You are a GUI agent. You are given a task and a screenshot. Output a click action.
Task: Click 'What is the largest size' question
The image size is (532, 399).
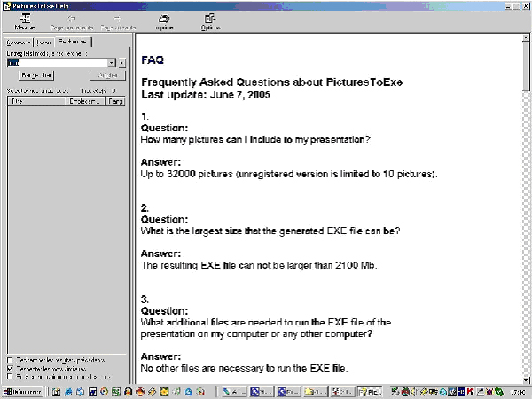(x=270, y=231)
